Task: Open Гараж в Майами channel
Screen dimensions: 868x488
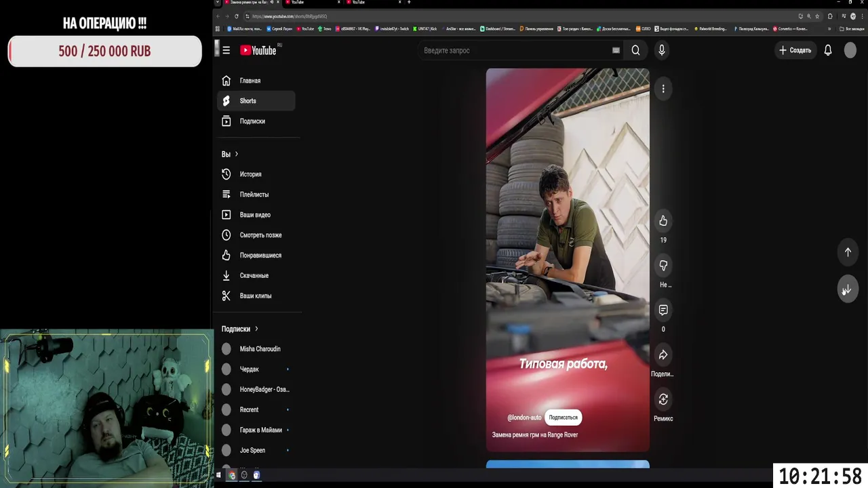Action: tap(256, 430)
